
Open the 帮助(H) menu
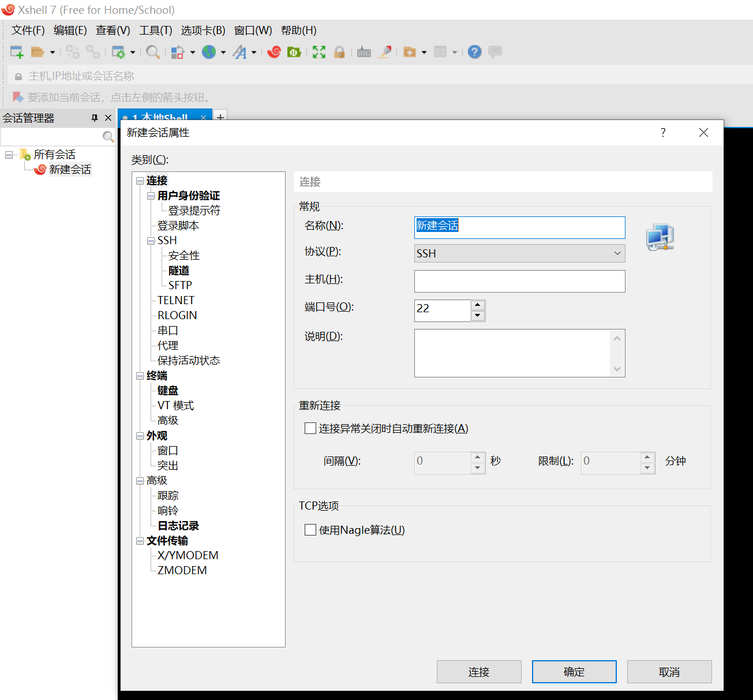pos(299,31)
